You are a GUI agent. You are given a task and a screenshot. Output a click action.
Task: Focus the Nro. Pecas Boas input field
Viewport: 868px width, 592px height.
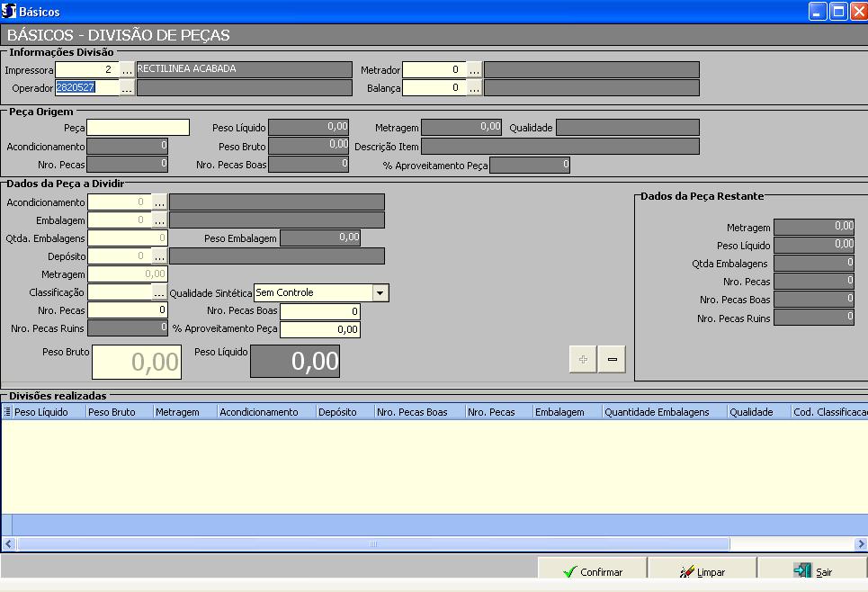pos(320,311)
